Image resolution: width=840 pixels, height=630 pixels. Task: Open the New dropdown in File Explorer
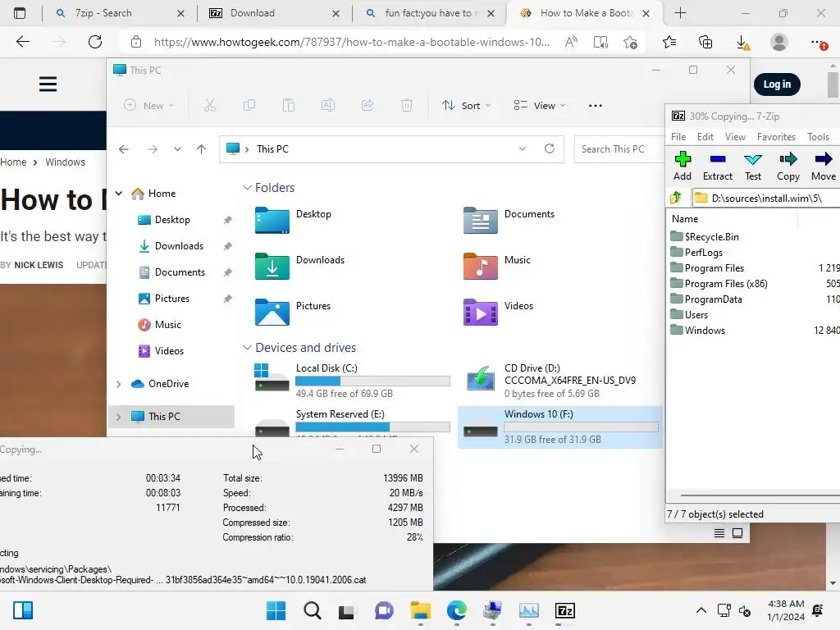coord(149,106)
